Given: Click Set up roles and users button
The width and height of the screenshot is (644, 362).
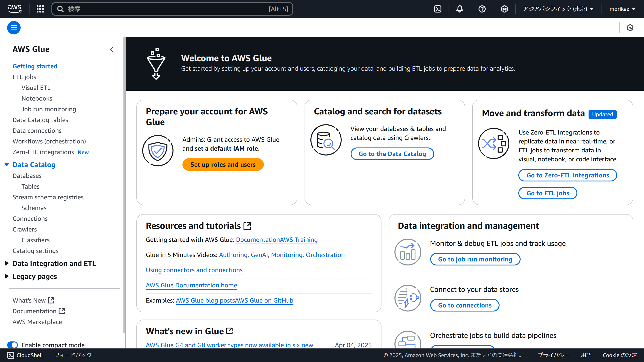Looking at the screenshot, I should [x=223, y=164].
